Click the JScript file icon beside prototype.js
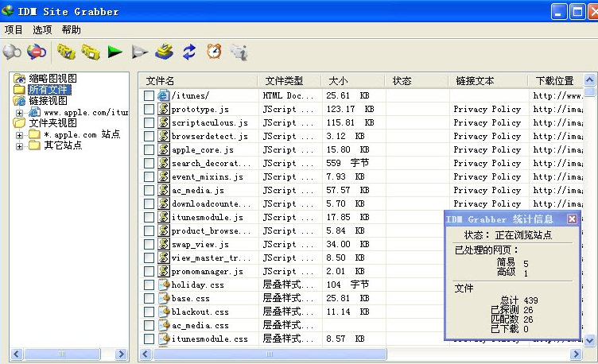 coord(164,109)
